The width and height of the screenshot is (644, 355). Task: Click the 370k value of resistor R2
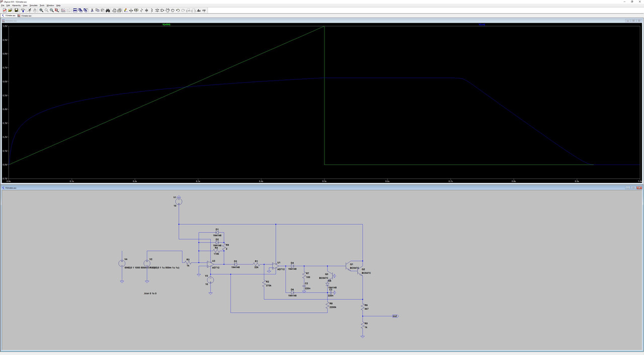click(x=269, y=286)
